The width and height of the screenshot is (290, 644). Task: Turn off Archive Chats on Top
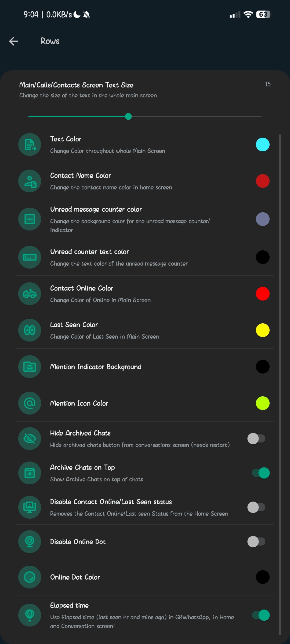coord(260,473)
